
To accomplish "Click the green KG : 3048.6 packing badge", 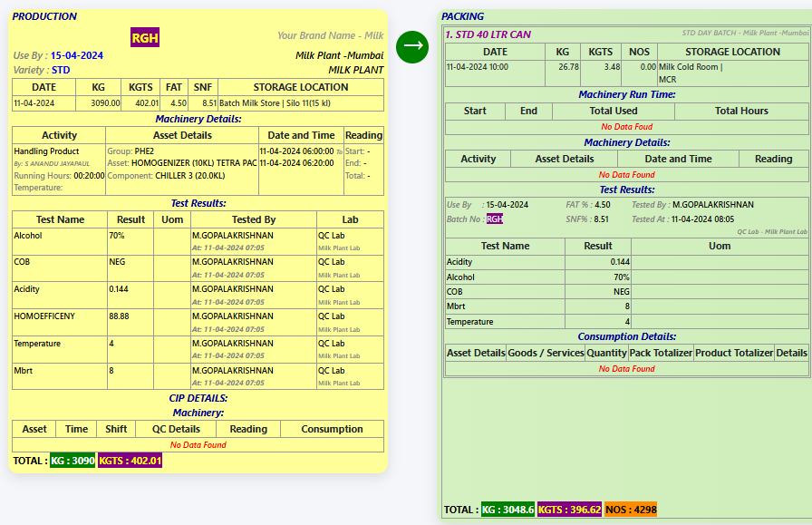I will pos(508,510).
